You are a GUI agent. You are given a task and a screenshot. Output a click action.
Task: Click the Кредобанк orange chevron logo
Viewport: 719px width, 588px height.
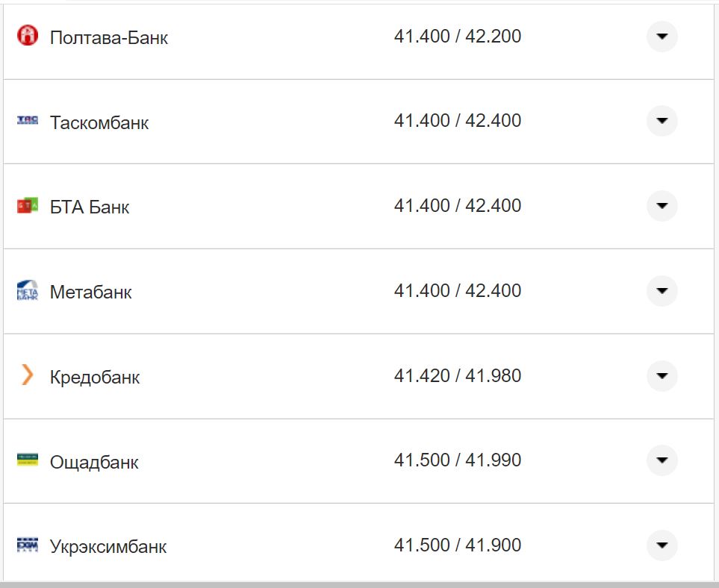[x=28, y=375]
